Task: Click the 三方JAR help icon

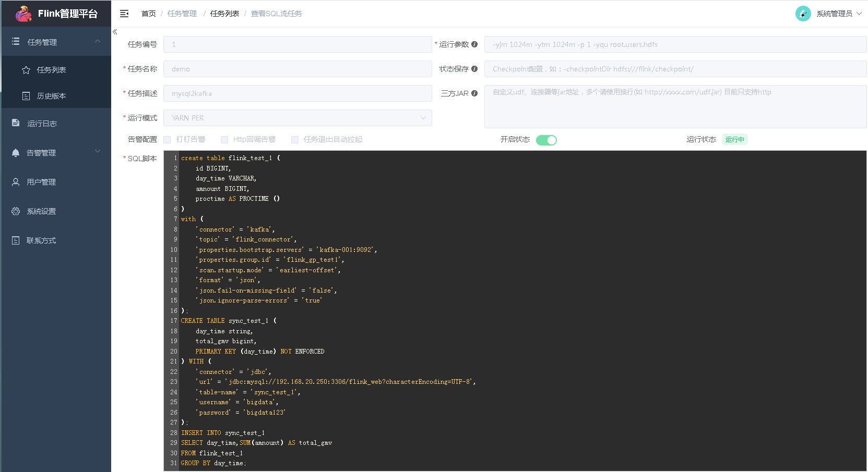Action: [474, 93]
